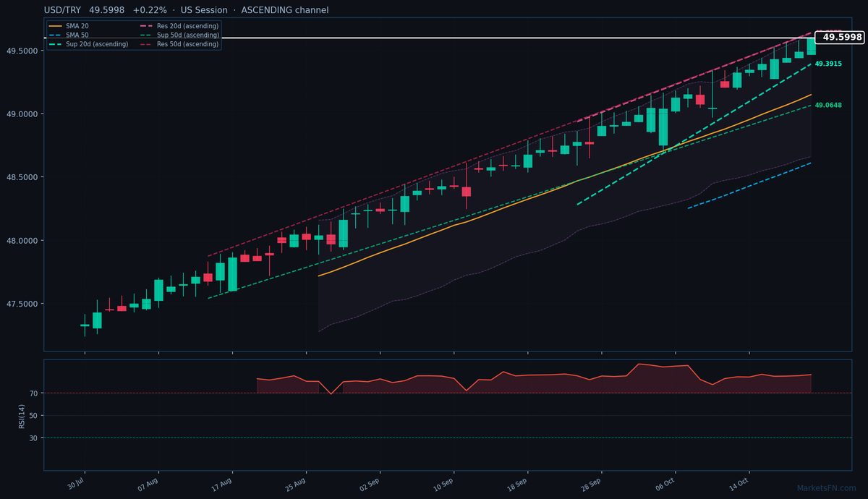Click the 49.3915 support level label
The image size is (868, 499).
[x=828, y=64]
